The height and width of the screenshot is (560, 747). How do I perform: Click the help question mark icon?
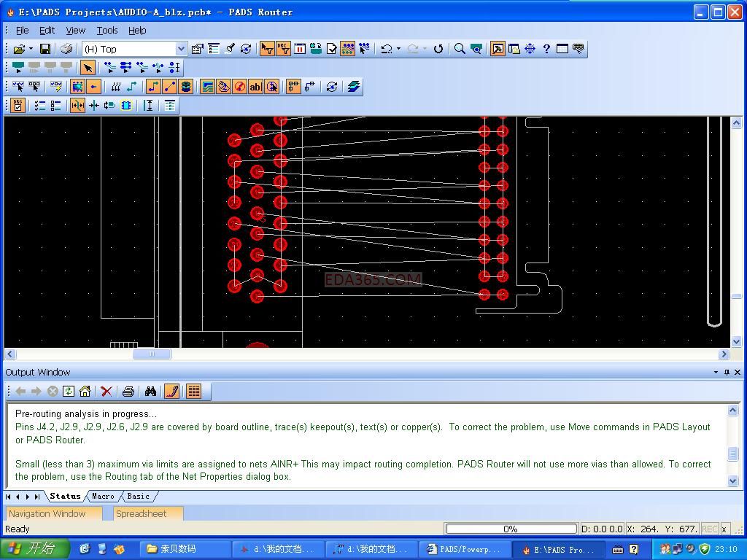click(x=546, y=49)
